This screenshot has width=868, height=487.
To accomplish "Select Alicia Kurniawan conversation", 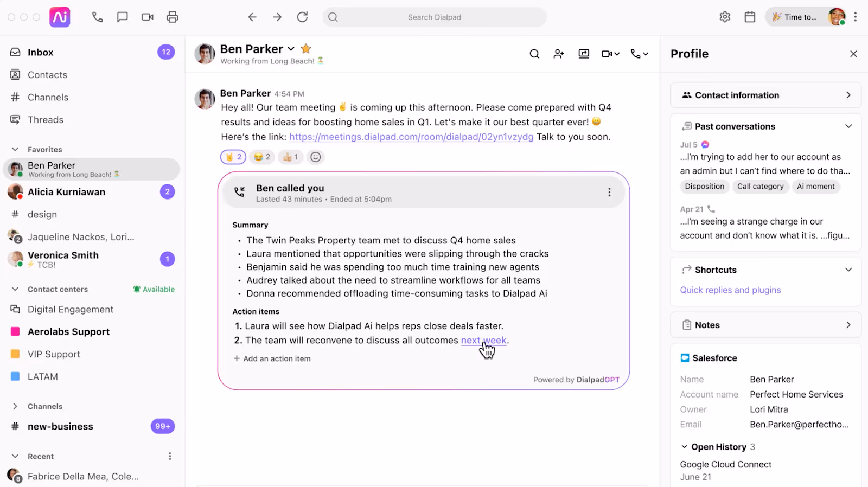I will click(x=92, y=192).
